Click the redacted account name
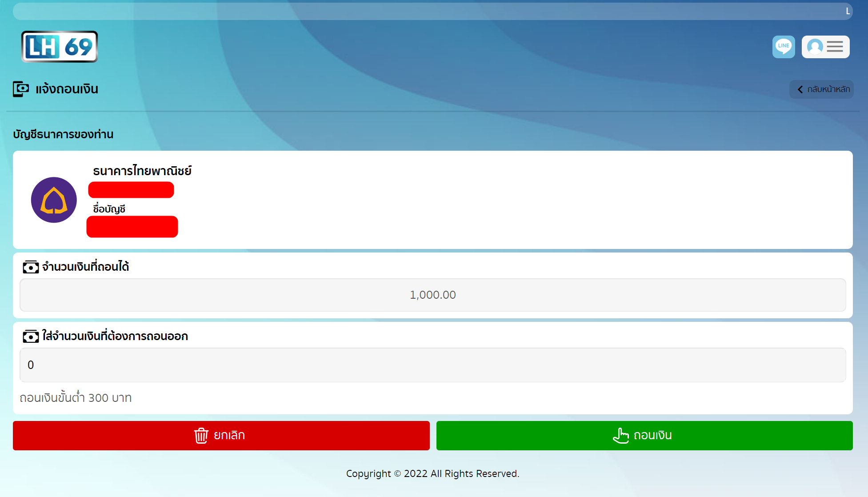The image size is (868, 497). 132,227
